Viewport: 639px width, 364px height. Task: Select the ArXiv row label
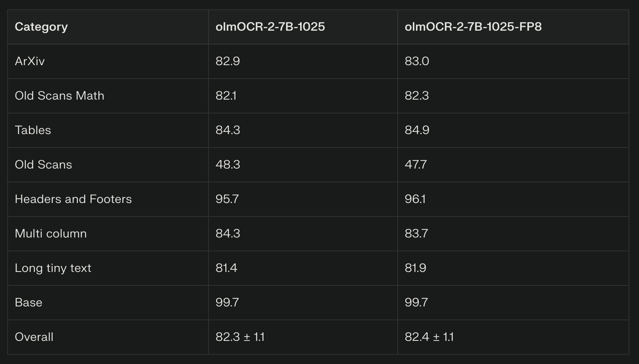30,61
